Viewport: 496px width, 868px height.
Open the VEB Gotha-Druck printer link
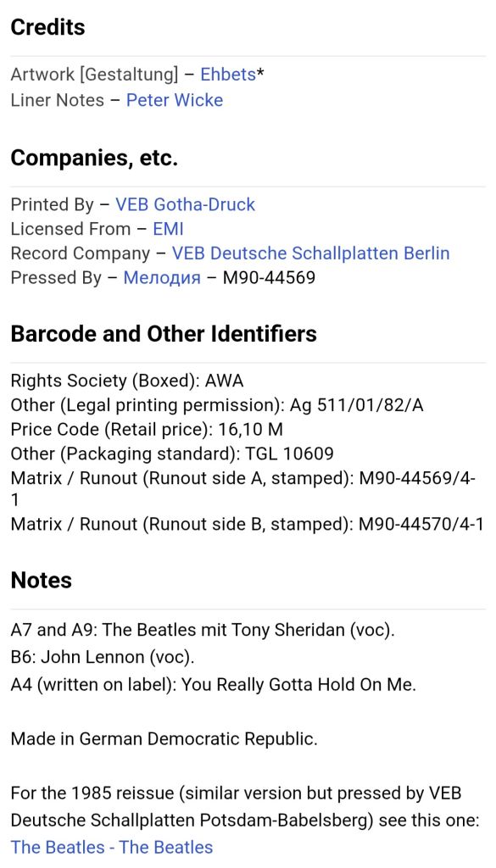coord(185,204)
